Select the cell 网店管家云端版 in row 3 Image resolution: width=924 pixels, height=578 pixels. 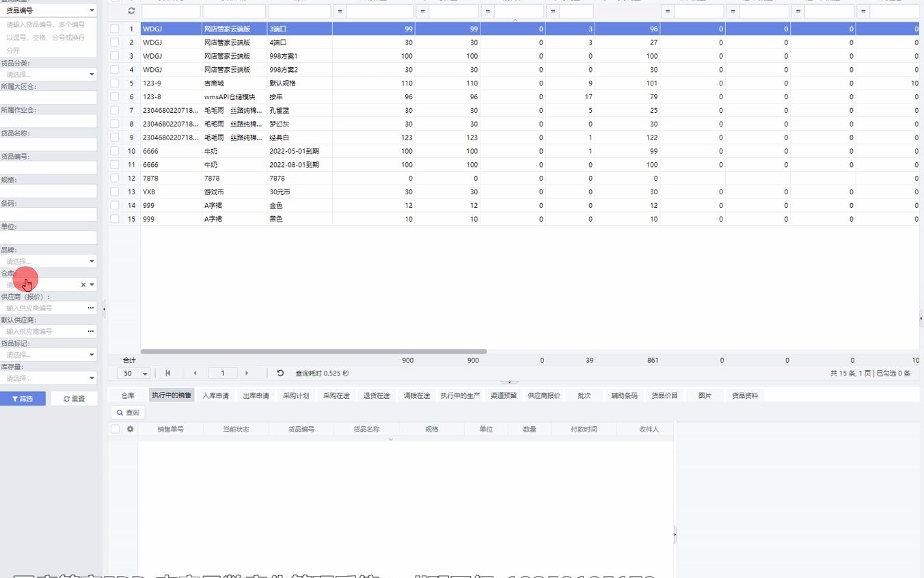tap(234, 56)
